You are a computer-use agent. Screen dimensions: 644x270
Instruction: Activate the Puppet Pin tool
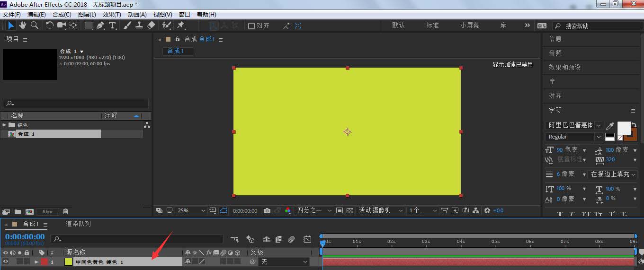point(180,26)
